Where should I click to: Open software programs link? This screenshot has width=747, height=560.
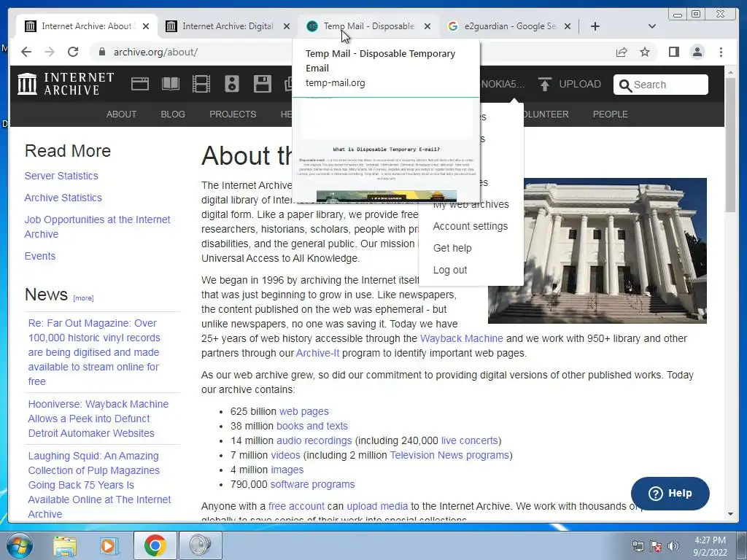(x=312, y=484)
